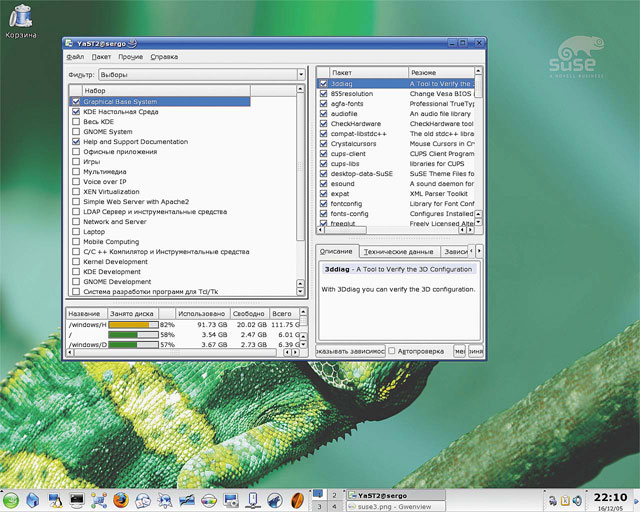
Task: Click package list horizontal scroll-right arrow
Action: 471,230
